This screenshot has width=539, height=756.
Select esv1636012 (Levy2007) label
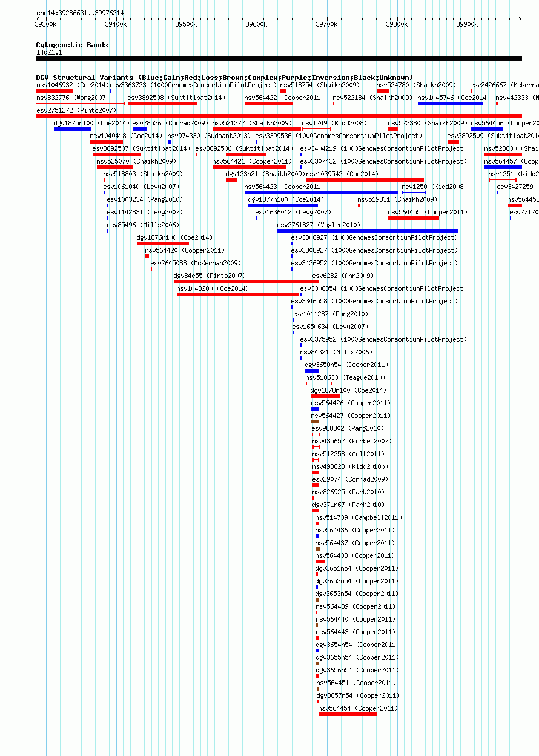coord(293,212)
